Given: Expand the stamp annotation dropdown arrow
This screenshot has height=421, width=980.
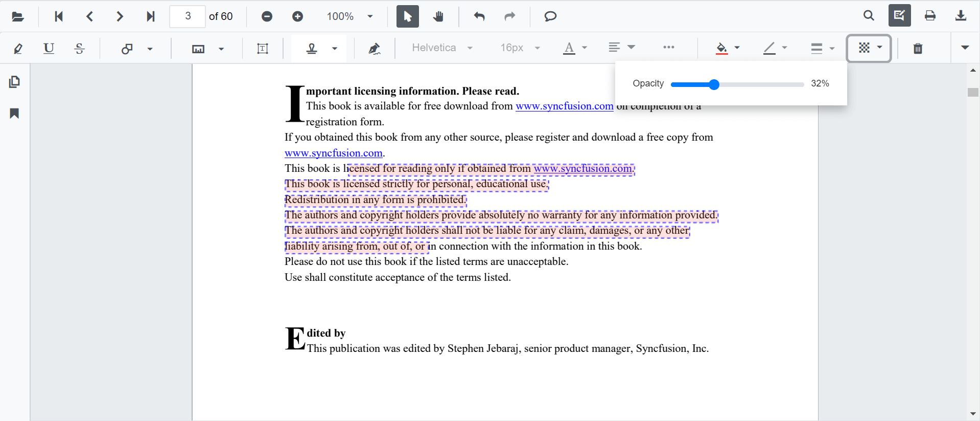Looking at the screenshot, I should coord(335,49).
